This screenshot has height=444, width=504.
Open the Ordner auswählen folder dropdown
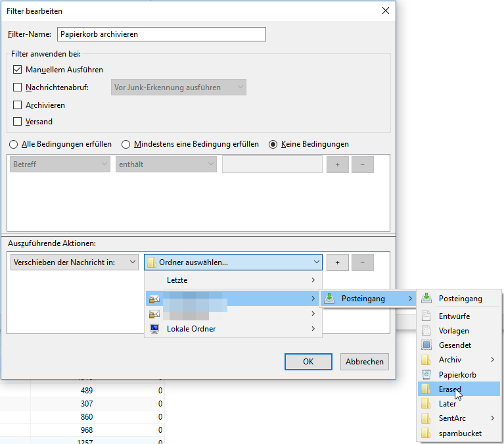pyautogui.click(x=233, y=262)
